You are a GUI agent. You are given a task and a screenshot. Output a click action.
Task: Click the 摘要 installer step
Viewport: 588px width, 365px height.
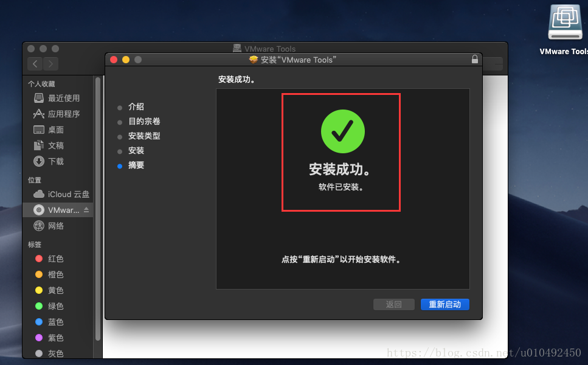(x=136, y=165)
